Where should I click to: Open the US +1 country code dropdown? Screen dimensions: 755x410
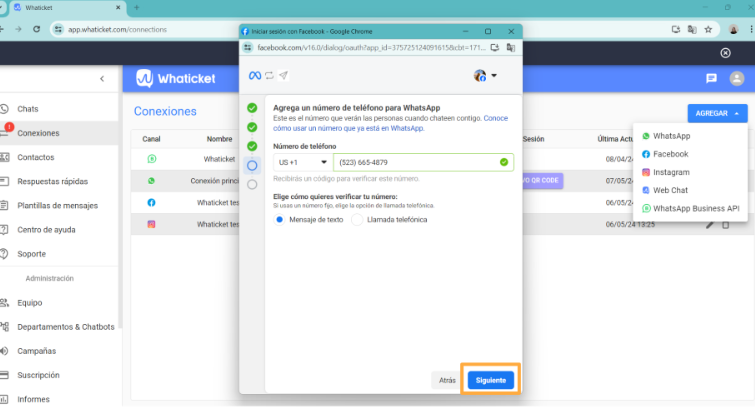pyautogui.click(x=303, y=162)
